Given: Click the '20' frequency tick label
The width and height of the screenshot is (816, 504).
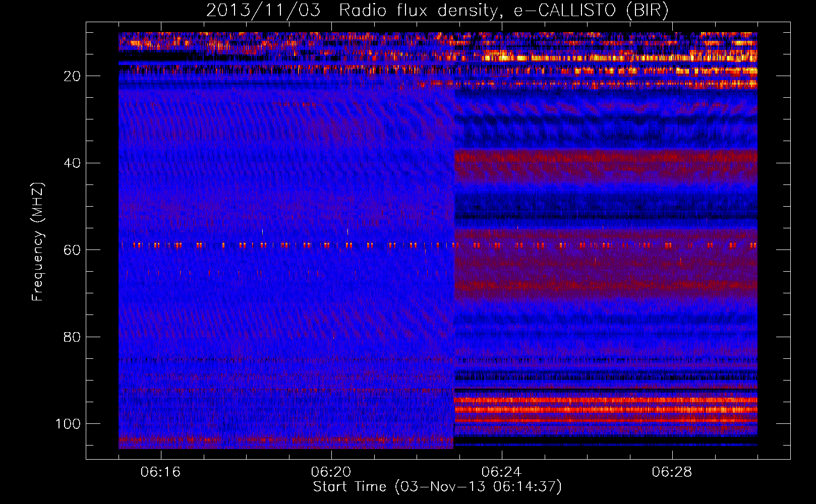Looking at the screenshot, I should (72, 76).
